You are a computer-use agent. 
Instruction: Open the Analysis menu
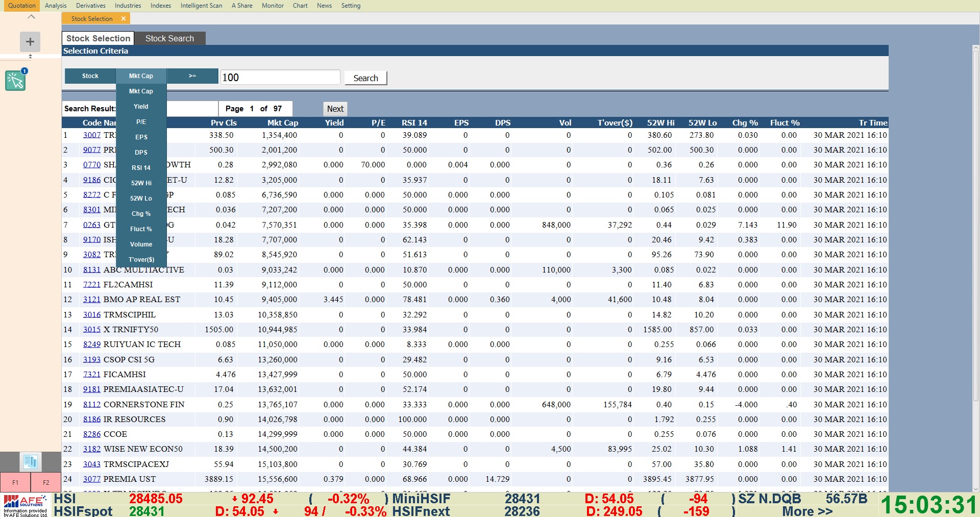[x=56, y=6]
